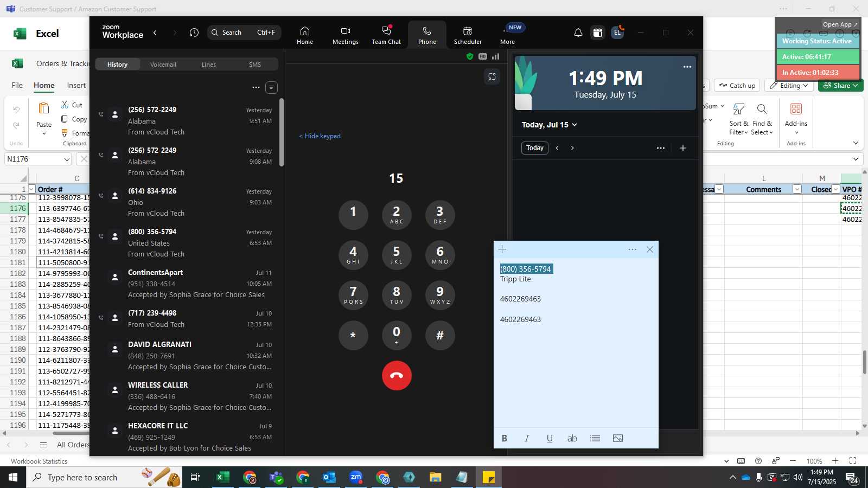Click Catch up button in Excel
The height and width of the screenshot is (488, 868).
(737, 86)
